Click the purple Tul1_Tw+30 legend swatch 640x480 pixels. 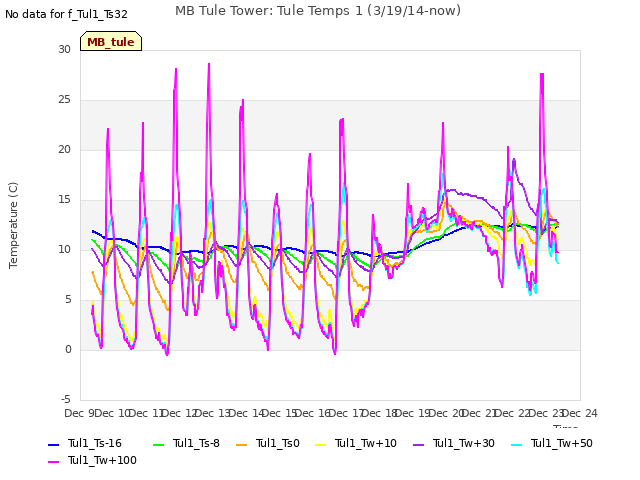418,445
